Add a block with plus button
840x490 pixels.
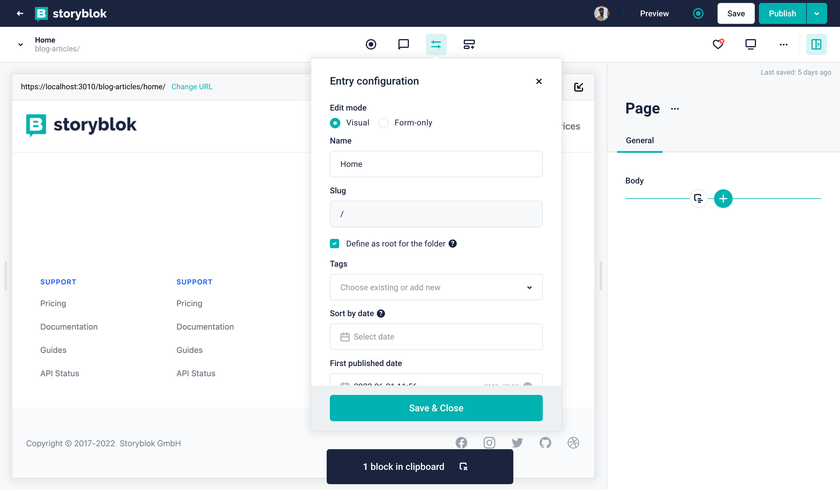723,199
